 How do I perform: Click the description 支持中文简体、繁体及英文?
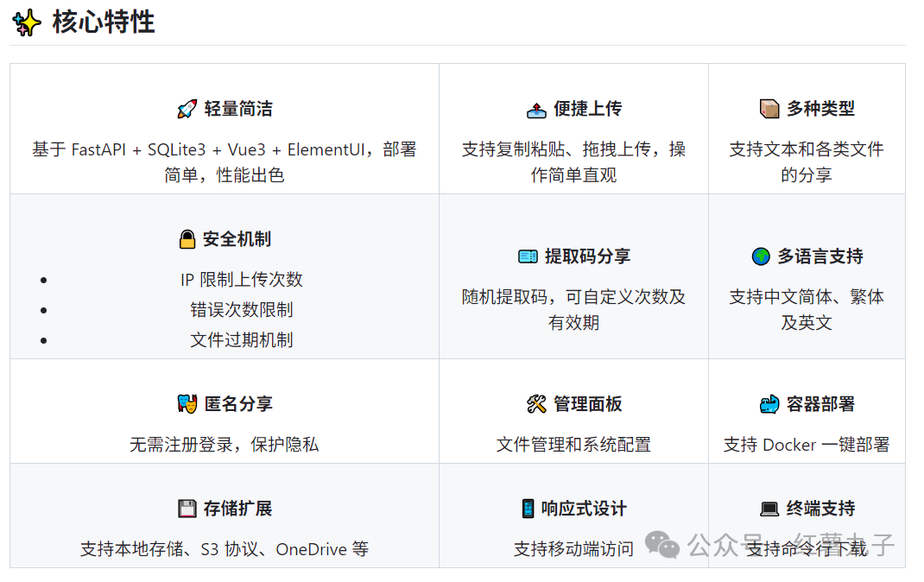pos(807,310)
